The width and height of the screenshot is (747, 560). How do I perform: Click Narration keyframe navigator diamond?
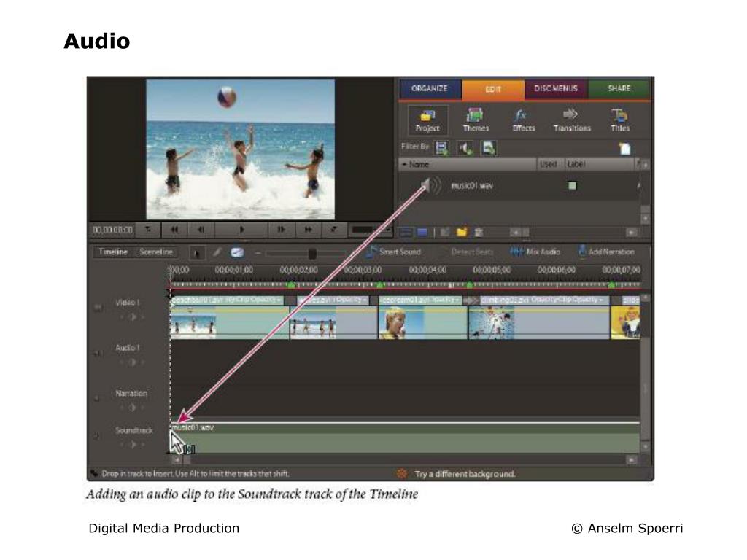[x=133, y=408]
